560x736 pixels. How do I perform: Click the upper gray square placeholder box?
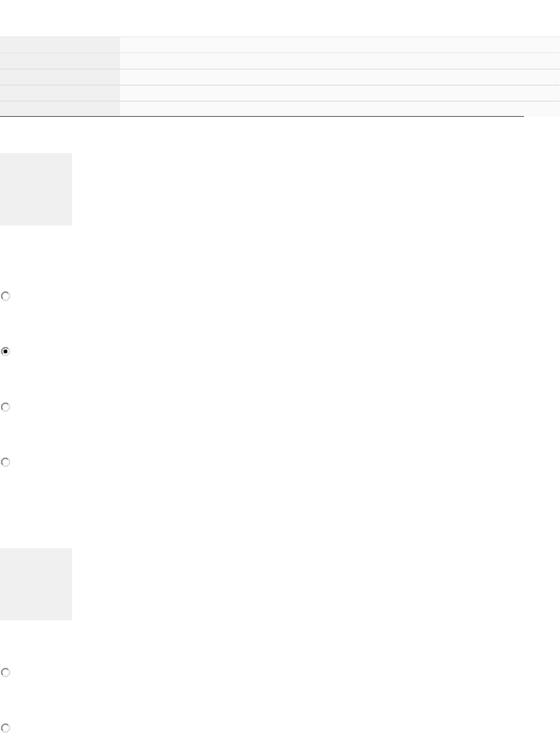click(36, 189)
